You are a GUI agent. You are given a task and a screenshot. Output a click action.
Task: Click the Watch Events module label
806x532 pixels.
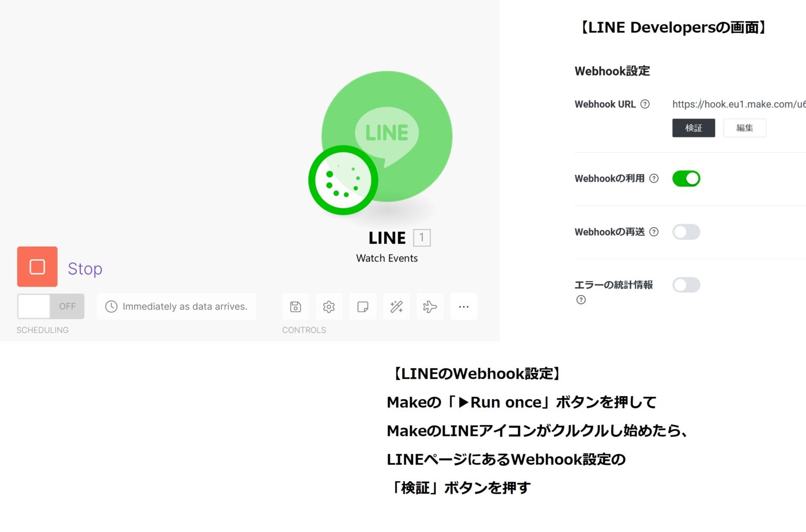(x=387, y=258)
